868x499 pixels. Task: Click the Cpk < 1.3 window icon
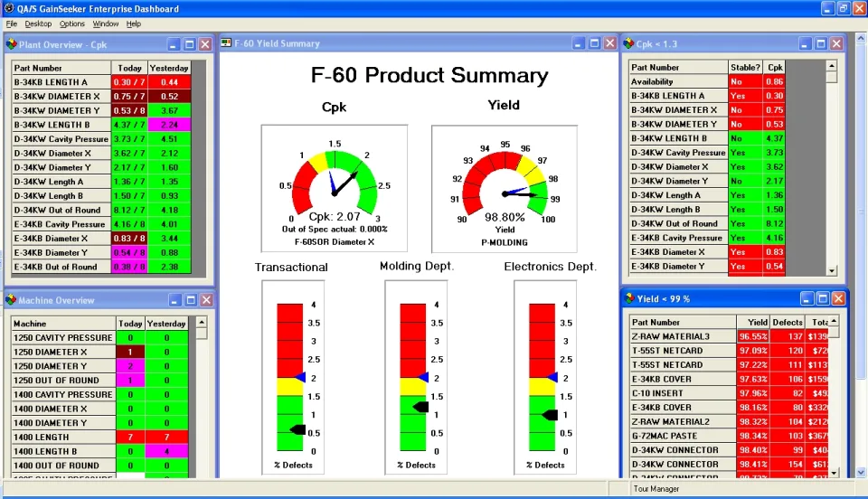tap(629, 43)
